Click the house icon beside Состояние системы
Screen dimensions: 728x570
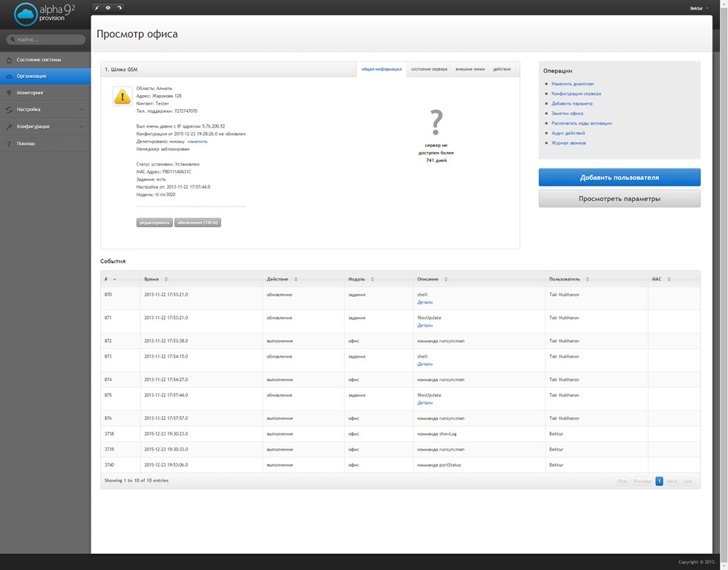(9, 60)
